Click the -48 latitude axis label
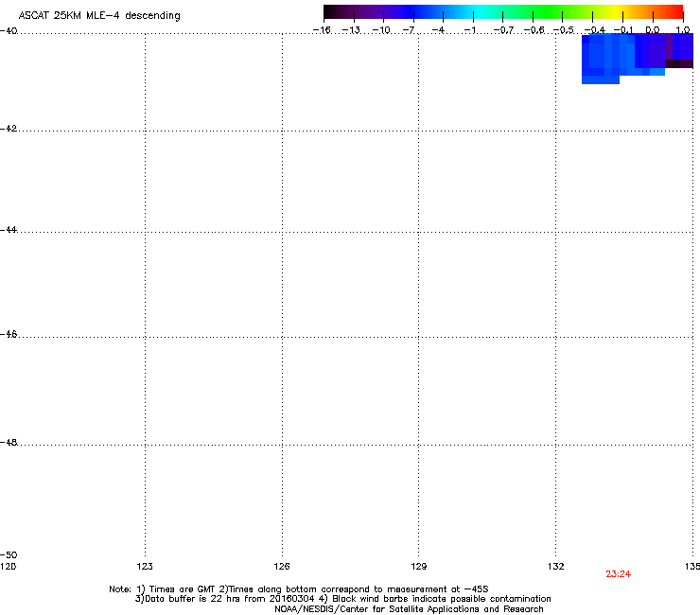Viewport: 700px width, 615px height. pyautogui.click(x=9, y=443)
